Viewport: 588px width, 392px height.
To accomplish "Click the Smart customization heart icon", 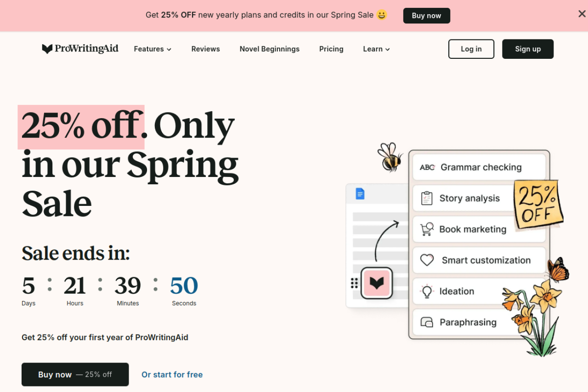I will (x=427, y=260).
